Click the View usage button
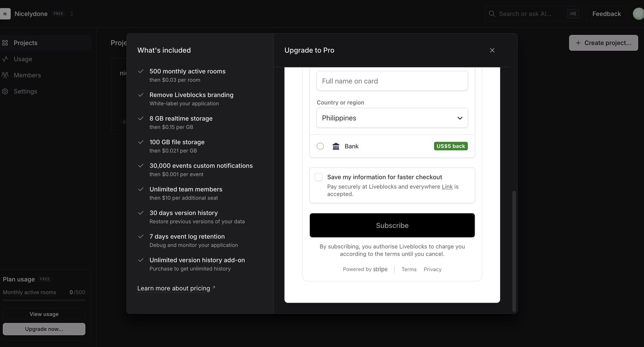Screen dimensions: 644x347 pyautogui.click(x=44, y=314)
